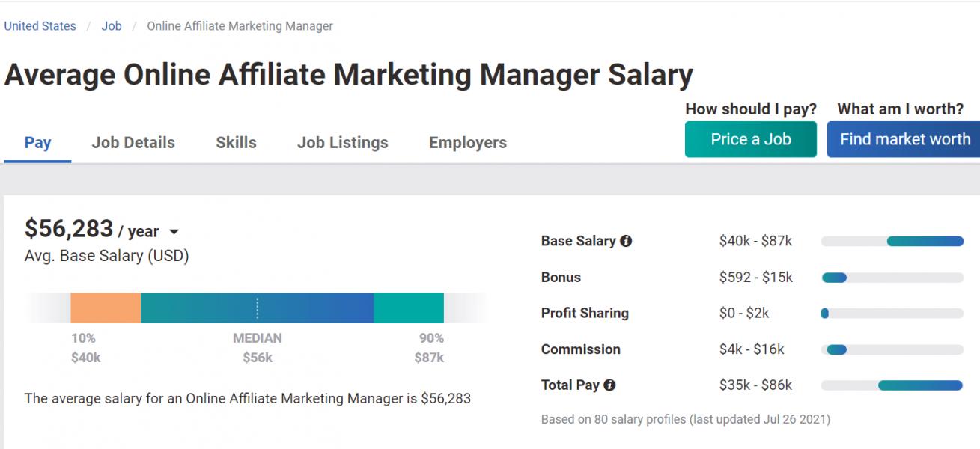Follow the United States breadcrumb link
980x449 pixels.
(x=40, y=26)
